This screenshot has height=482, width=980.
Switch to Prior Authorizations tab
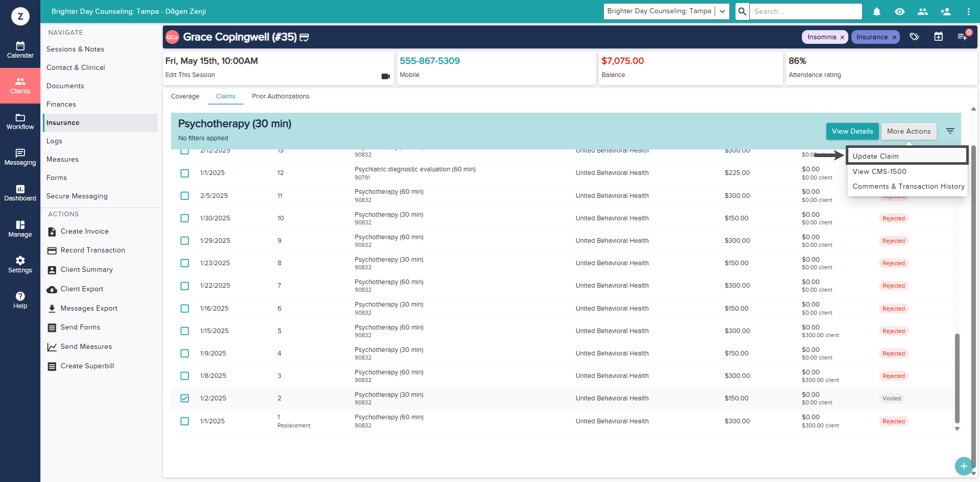coord(281,96)
